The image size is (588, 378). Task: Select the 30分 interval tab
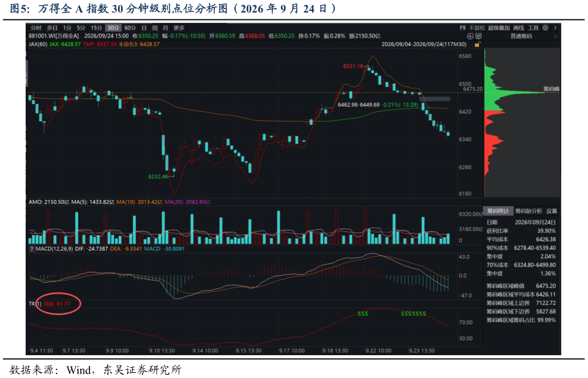[113, 28]
